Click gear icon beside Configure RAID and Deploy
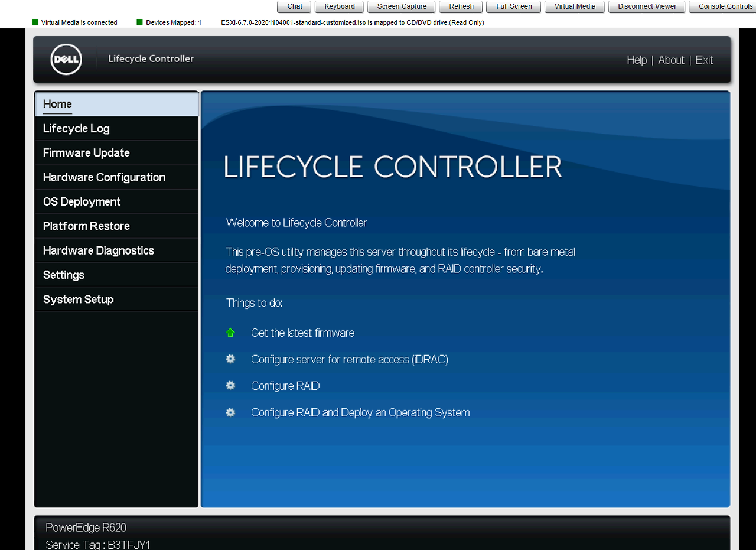The image size is (756, 550). pyautogui.click(x=230, y=412)
